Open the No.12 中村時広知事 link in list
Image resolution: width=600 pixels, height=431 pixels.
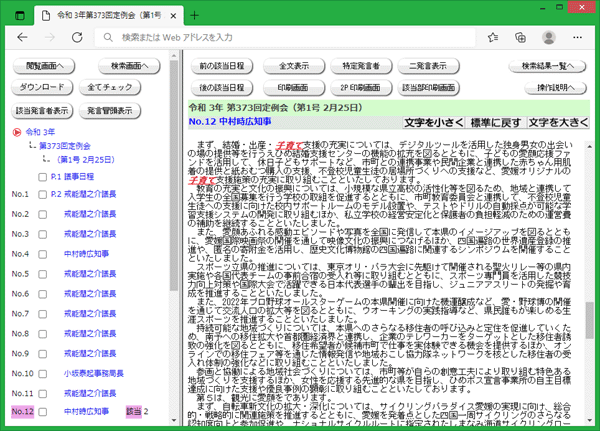coord(86,412)
